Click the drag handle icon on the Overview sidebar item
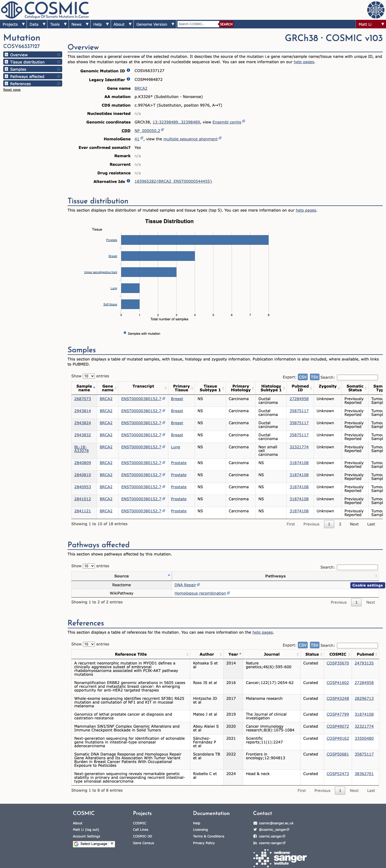 [x=59, y=55]
